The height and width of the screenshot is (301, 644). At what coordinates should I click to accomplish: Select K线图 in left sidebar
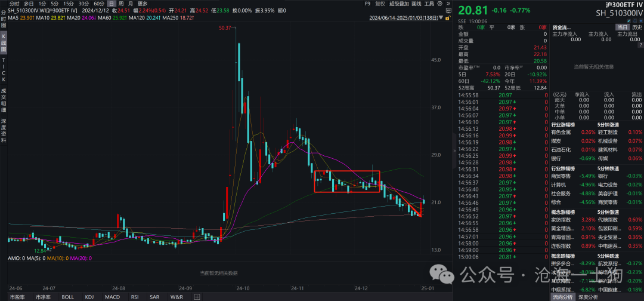tap(4, 43)
